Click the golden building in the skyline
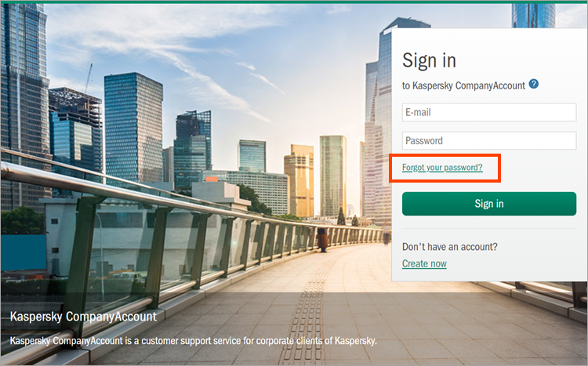 click(299, 181)
